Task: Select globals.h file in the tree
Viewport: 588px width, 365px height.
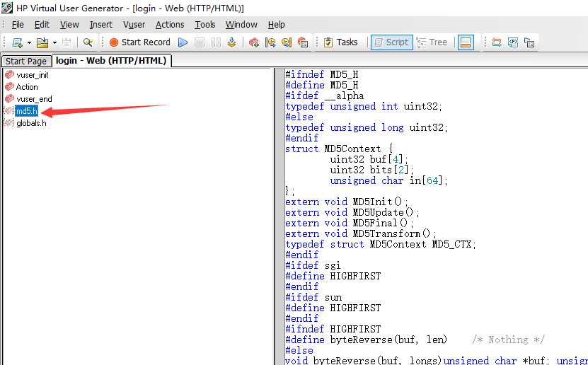Action: 31,123
